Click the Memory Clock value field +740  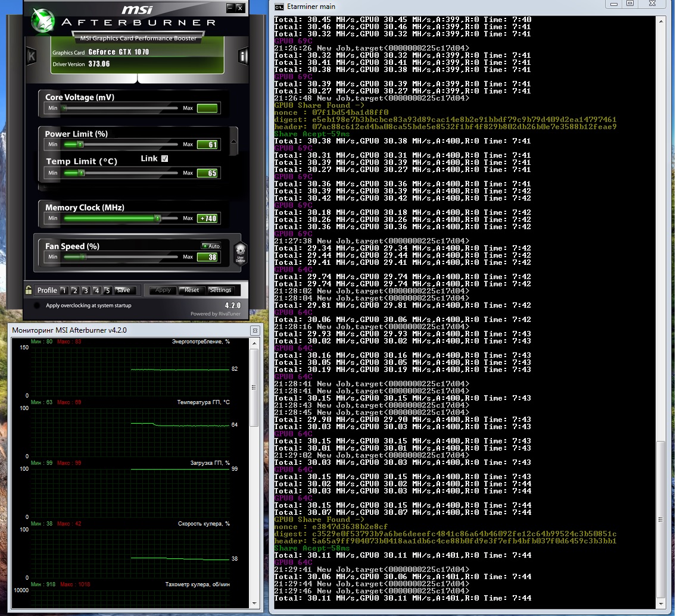(x=207, y=218)
